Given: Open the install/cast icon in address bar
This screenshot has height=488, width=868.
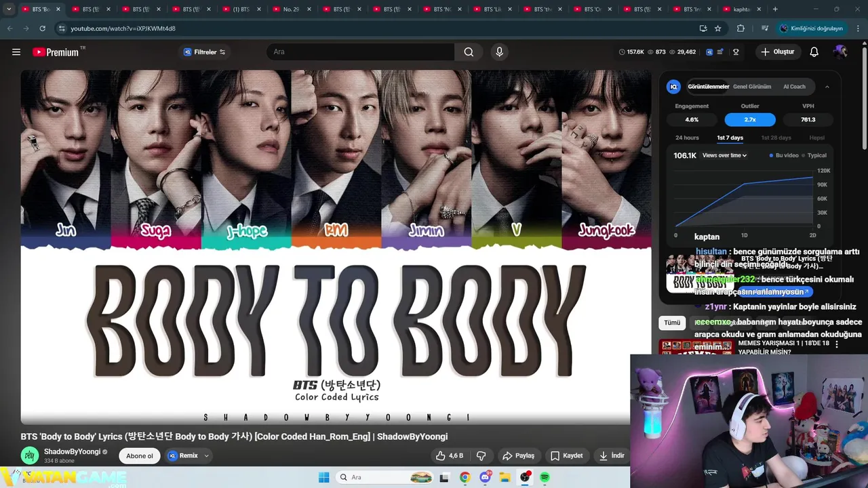Looking at the screenshot, I should coord(703,28).
